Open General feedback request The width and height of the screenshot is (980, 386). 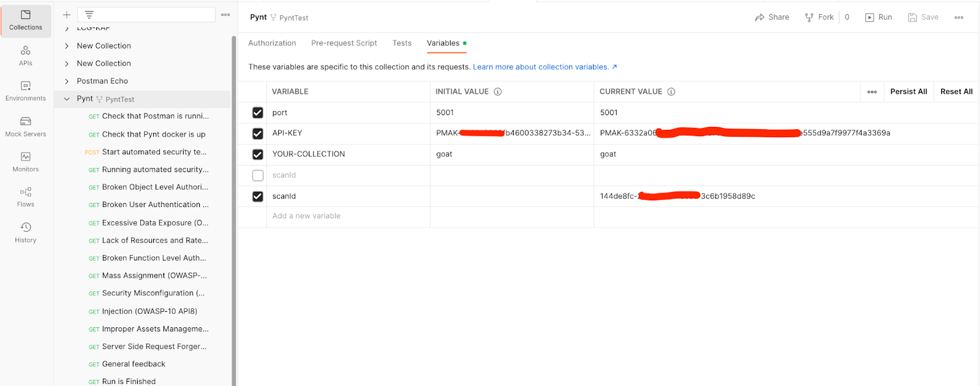pyautogui.click(x=127, y=364)
